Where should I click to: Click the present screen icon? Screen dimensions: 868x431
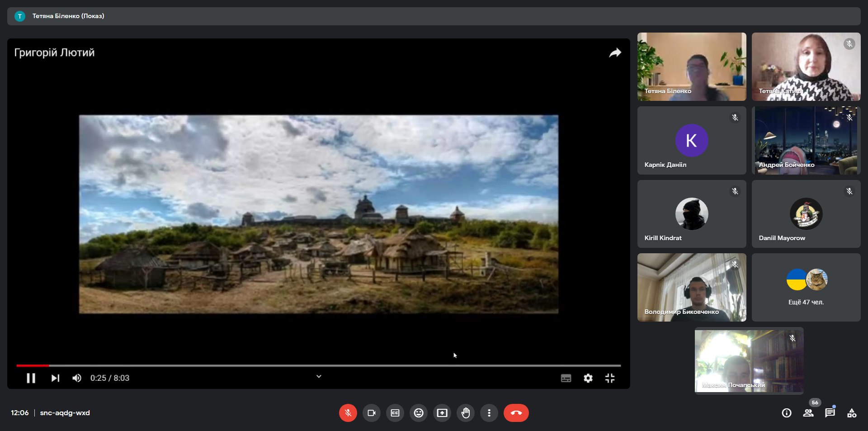pyautogui.click(x=442, y=413)
